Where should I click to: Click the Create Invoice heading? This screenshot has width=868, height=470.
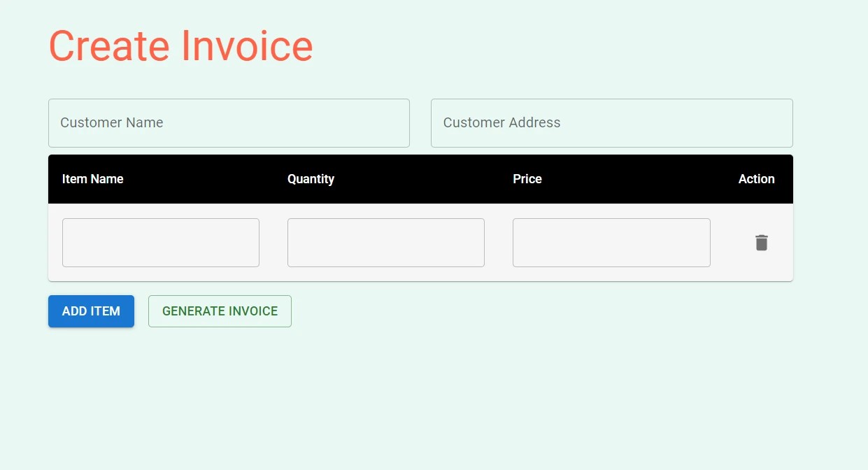(x=180, y=46)
